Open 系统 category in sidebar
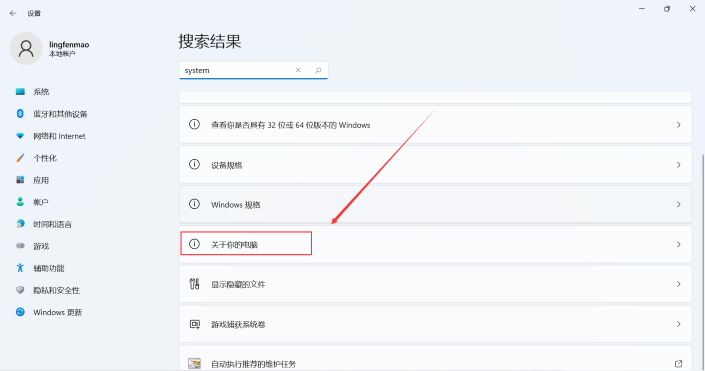 click(41, 92)
